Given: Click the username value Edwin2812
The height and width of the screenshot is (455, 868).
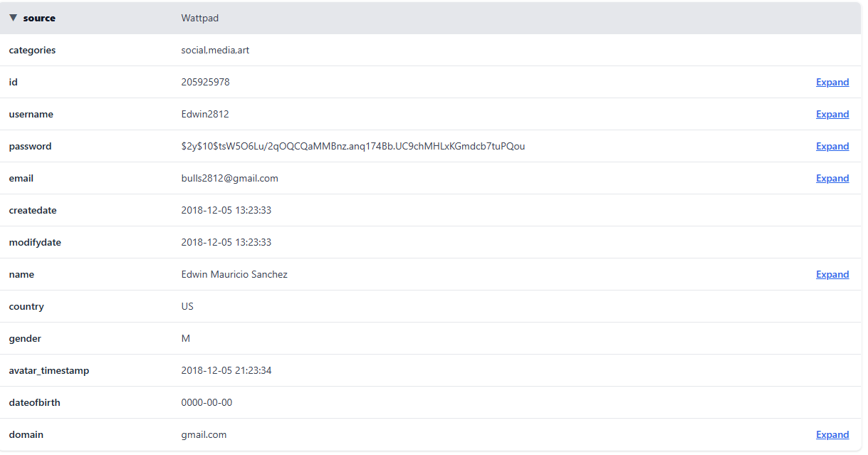Looking at the screenshot, I should click(205, 114).
